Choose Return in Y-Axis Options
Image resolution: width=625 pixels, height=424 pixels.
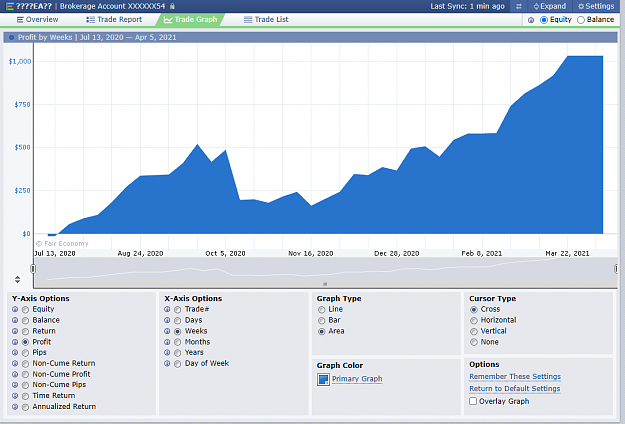pos(26,331)
